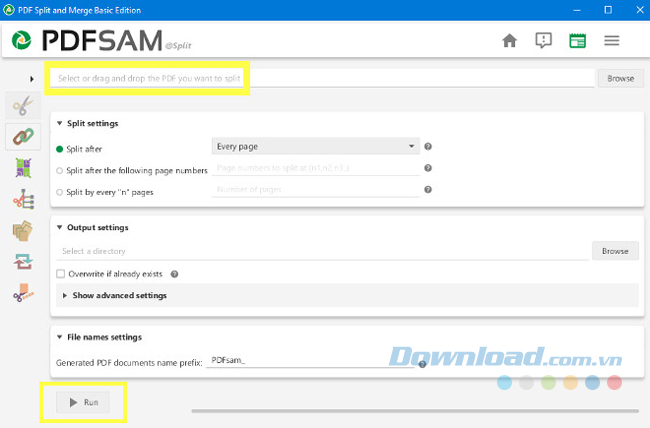Select Split by every n pages option
Viewport: 650px width, 428px height.
coord(60,192)
